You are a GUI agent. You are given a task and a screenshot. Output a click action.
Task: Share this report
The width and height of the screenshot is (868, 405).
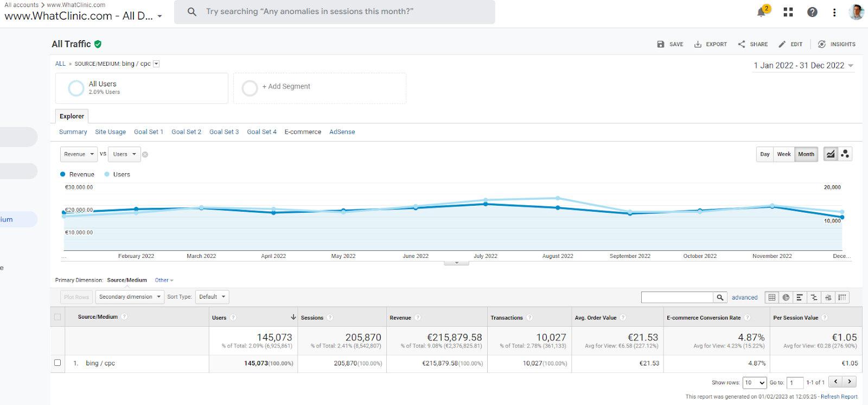pyautogui.click(x=752, y=44)
